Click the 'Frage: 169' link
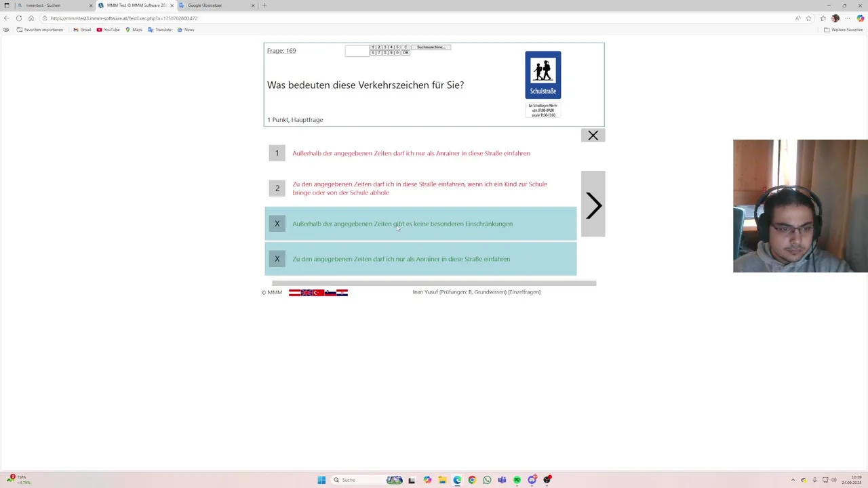868x488 pixels. click(281, 51)
